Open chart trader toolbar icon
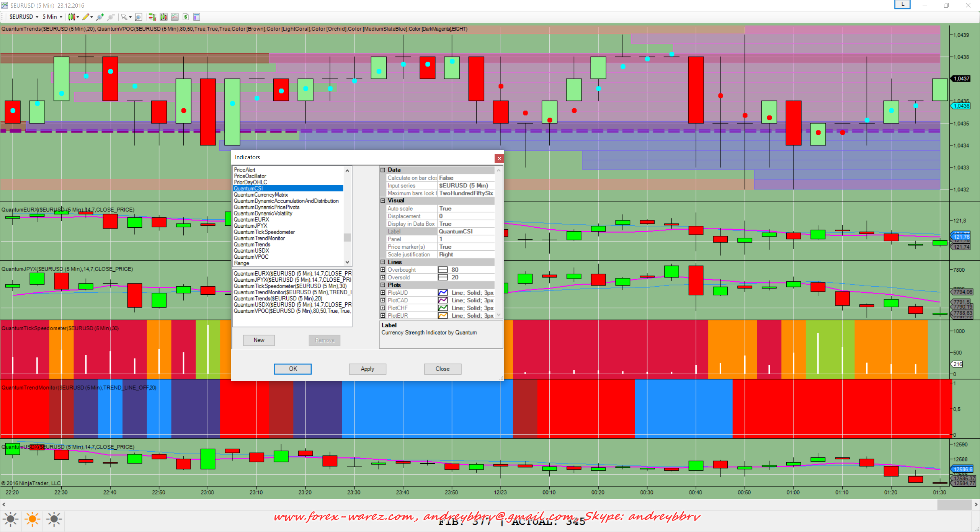The width and height of the screenshot is (980, 532). 152,17
